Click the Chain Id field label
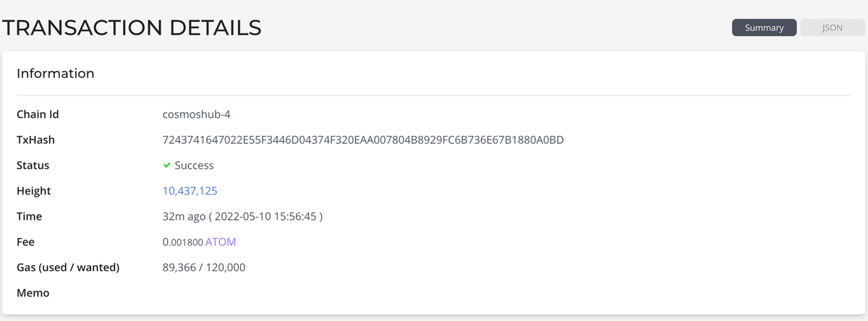Viewport: 868px width, 321px height. (38, 114)
